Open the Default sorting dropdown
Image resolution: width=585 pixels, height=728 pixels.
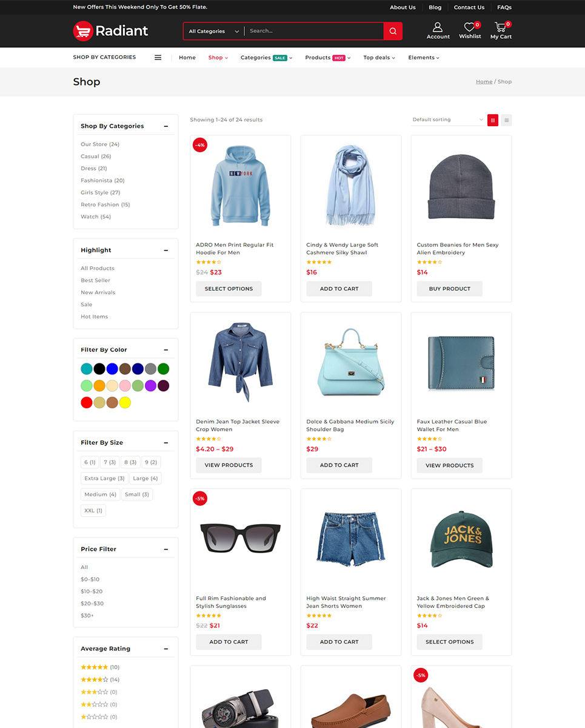447,120
